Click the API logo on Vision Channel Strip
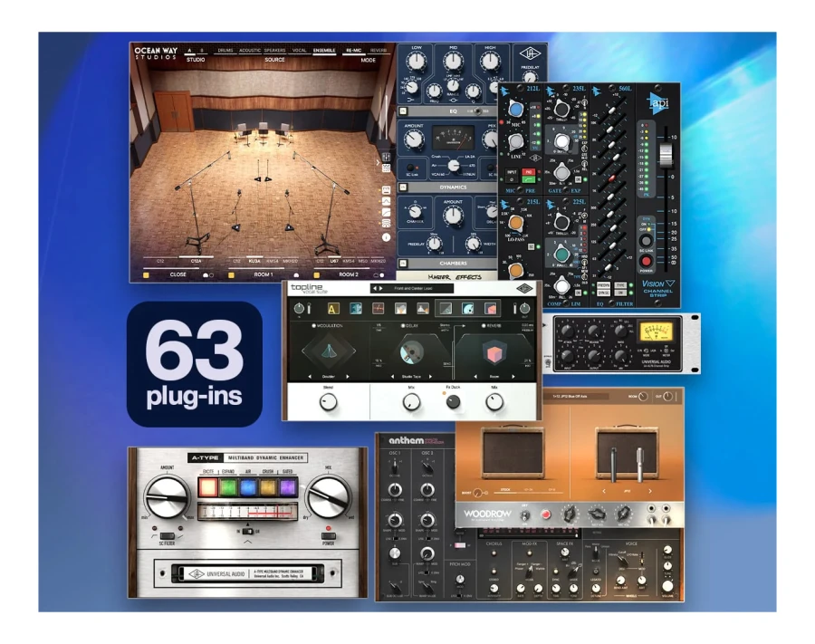The height and width of the screenshot is (644, 815). (658, 103)
